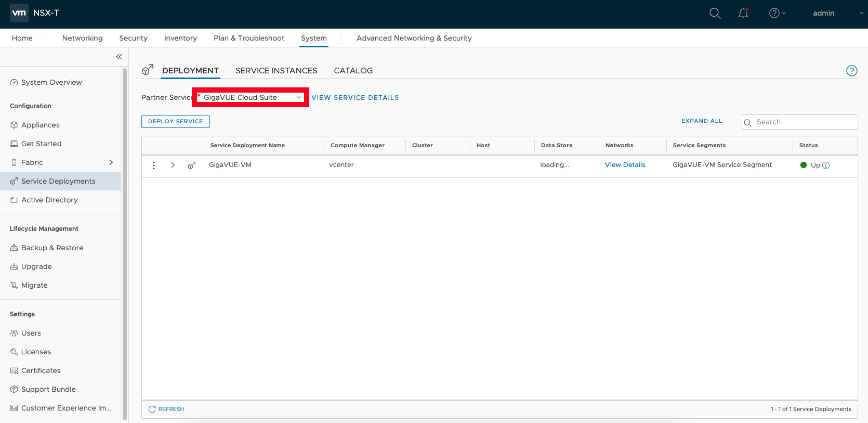Viewport: 868px width, 423px height.
Task: Click Expand All link
Action: 702,121
